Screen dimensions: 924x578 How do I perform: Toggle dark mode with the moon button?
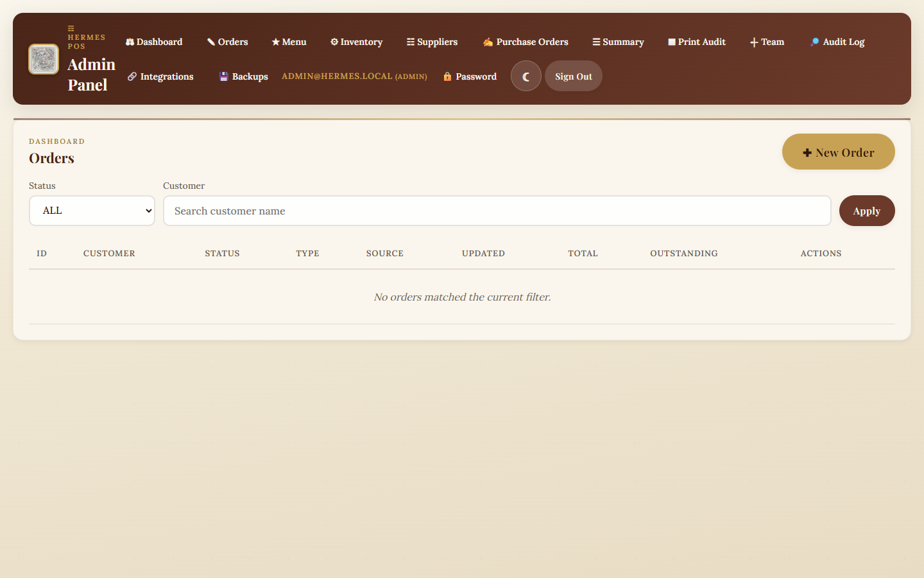point(526,76)
